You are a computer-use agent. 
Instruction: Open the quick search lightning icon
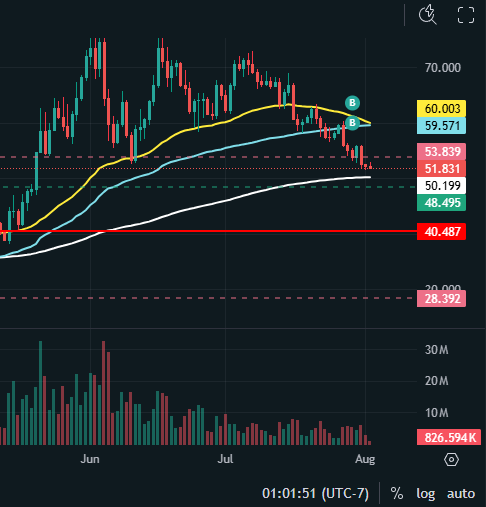pyautogui.click(x=428, y=15)
